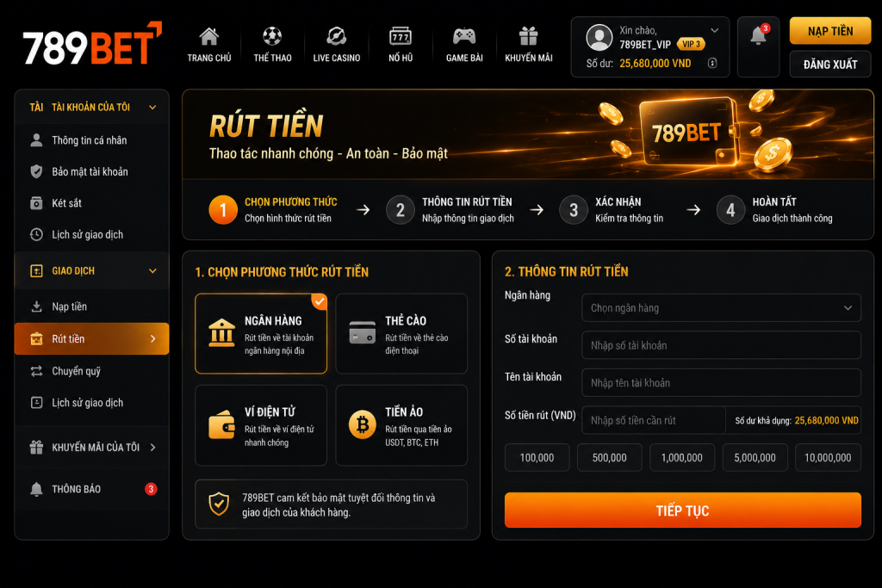Viewport: 882px width, 588px height.
Task: Click the Số tiền rút input field
Action: click(654, 420)
